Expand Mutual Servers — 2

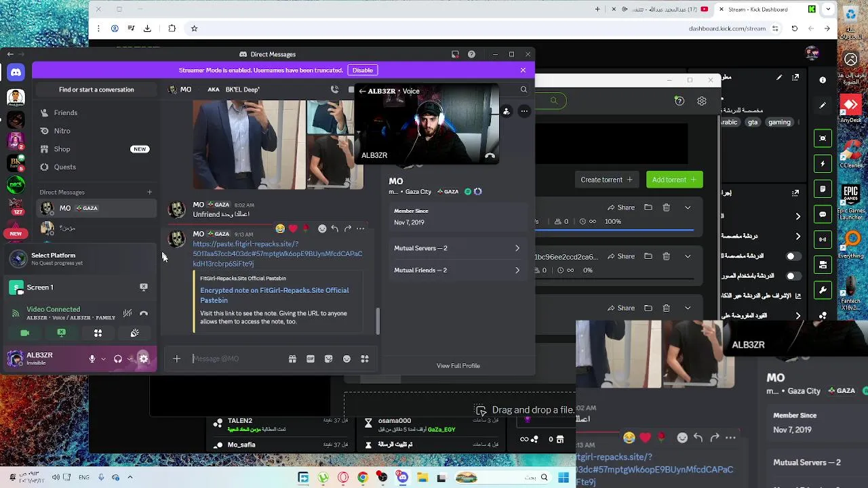point(458,248)
